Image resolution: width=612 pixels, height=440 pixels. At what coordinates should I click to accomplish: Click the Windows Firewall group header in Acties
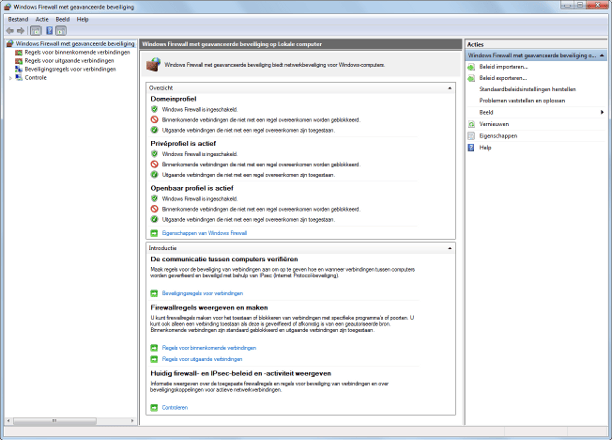(x=536, y=56)
